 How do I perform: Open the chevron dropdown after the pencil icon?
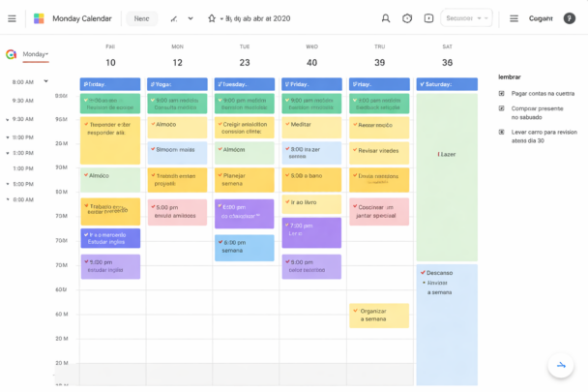pos(191,18)
